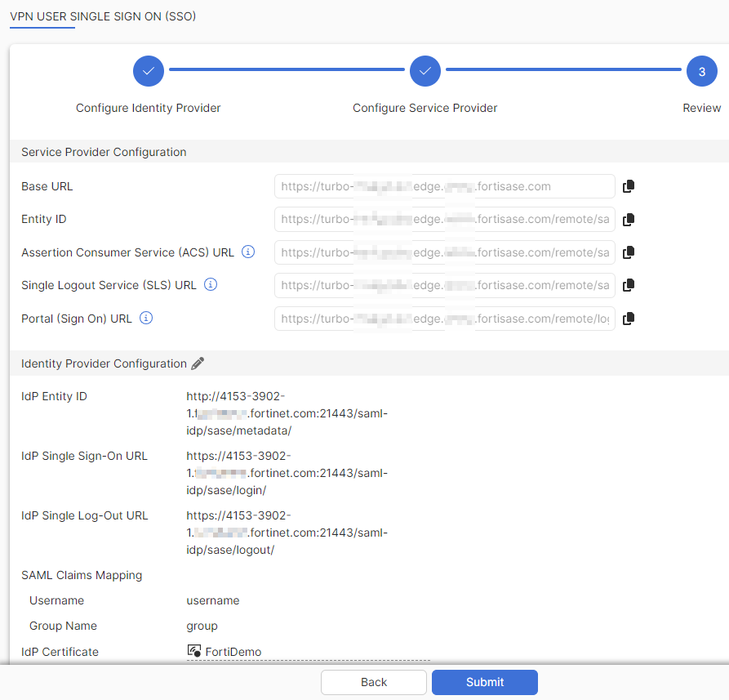Image resolution: width=729 pixels, height=700 pixels.
Task: Copy the Base URL value
Action: point(628,186)
